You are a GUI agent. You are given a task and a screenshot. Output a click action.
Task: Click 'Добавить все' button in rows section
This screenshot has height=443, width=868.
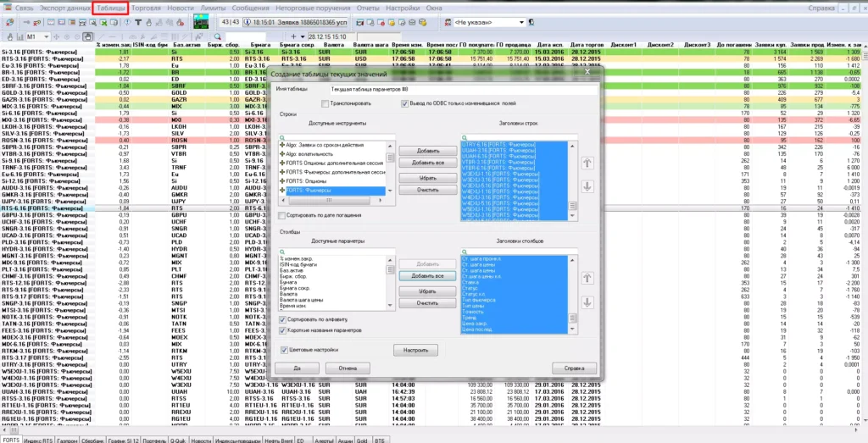pyautogui.click(x=428, y=163)
